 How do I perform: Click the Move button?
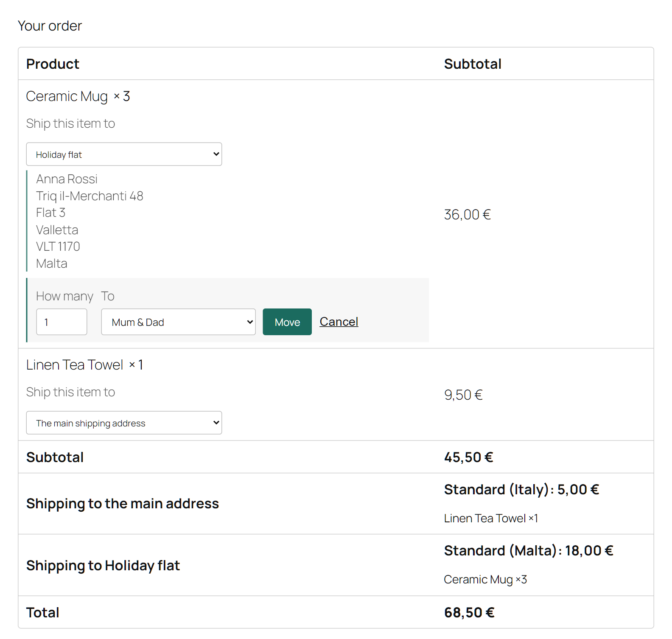tap(287, 322)
